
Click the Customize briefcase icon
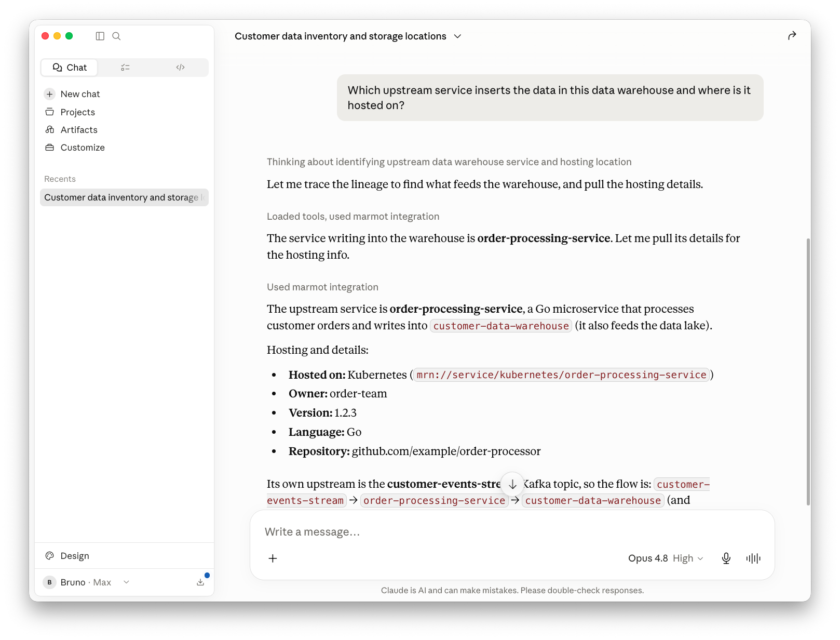(50, 148)
